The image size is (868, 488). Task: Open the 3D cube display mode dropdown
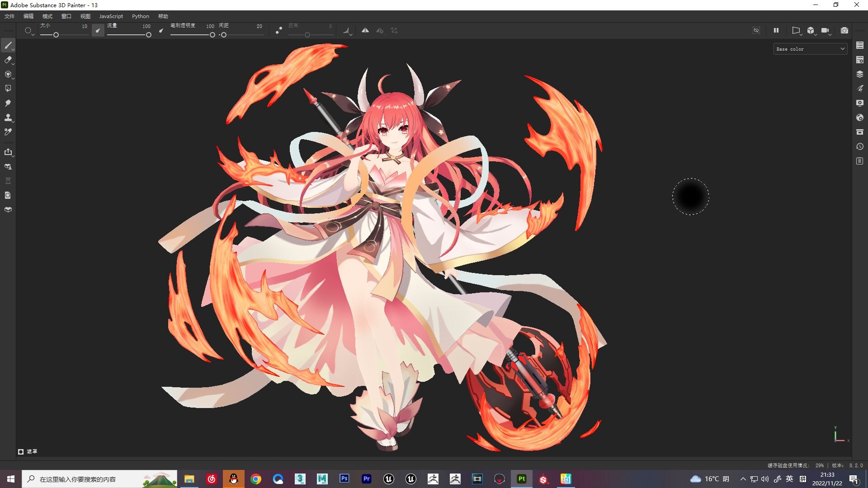click(811, 30)
